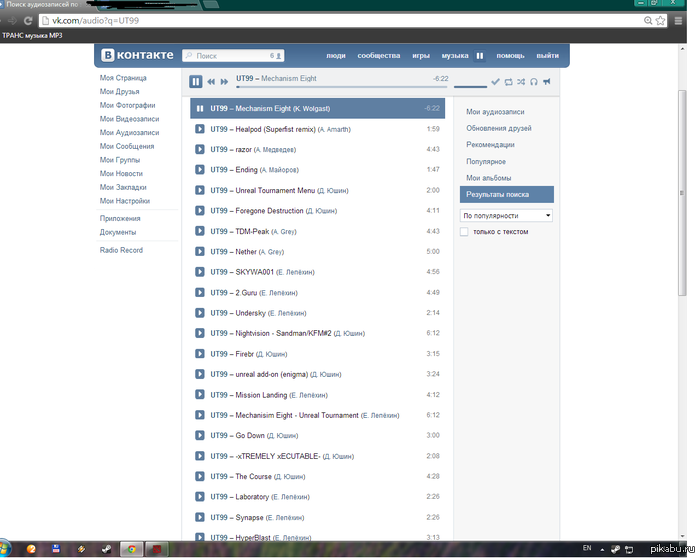700x560 pixels.
Task: Open Chrome from the Windows taskbar
Action: pyautogui.click(x=130, y=549)
